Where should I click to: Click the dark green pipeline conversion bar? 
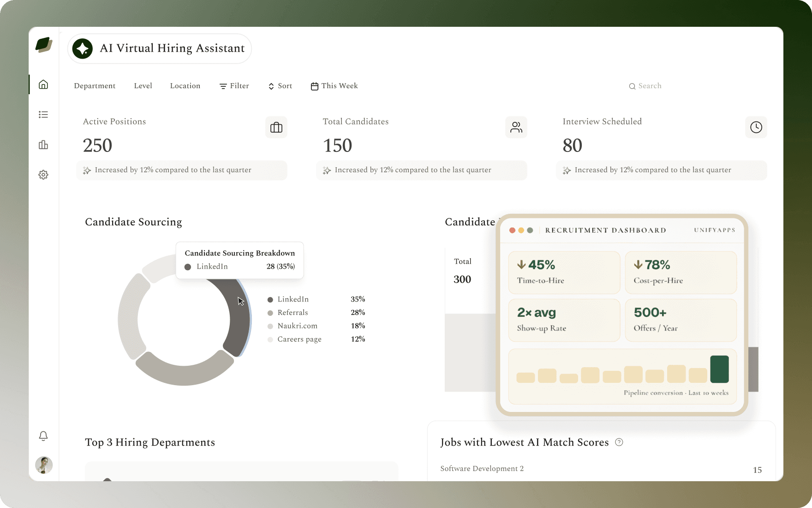tap(719, 369)
